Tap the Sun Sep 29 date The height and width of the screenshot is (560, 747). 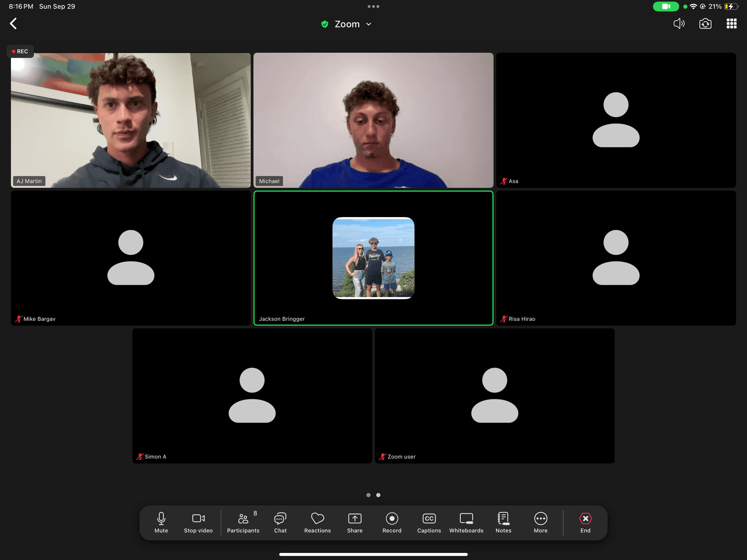click(x=57, y=7)
